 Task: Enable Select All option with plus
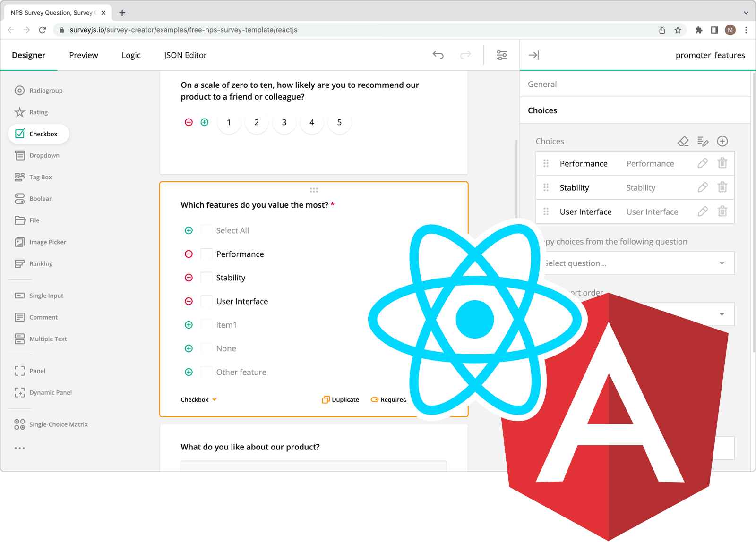click(x=189, y=230)
